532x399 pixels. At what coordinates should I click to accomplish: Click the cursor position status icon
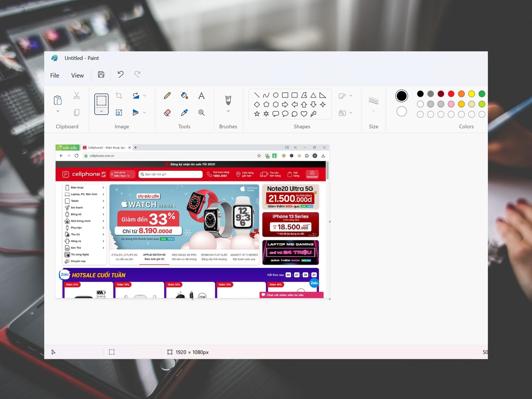coord(53,352)
